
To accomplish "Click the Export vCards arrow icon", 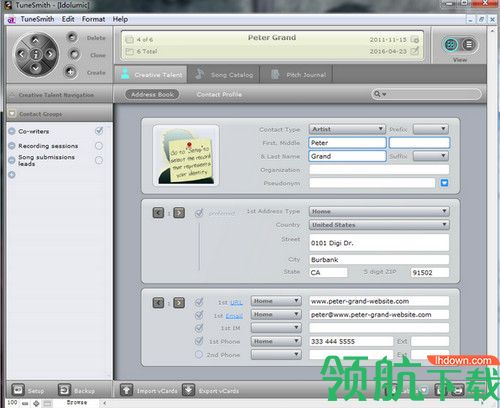I will tap(188, 390).
